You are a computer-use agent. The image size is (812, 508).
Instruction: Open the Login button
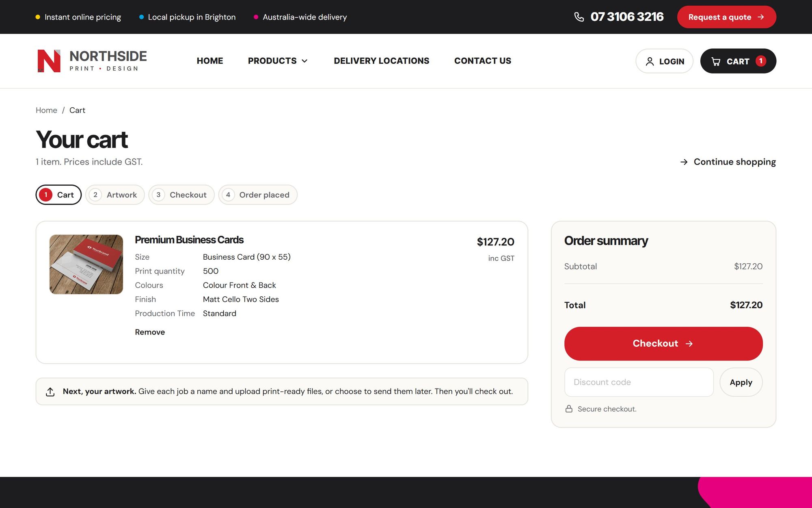[x=664, y=61]
